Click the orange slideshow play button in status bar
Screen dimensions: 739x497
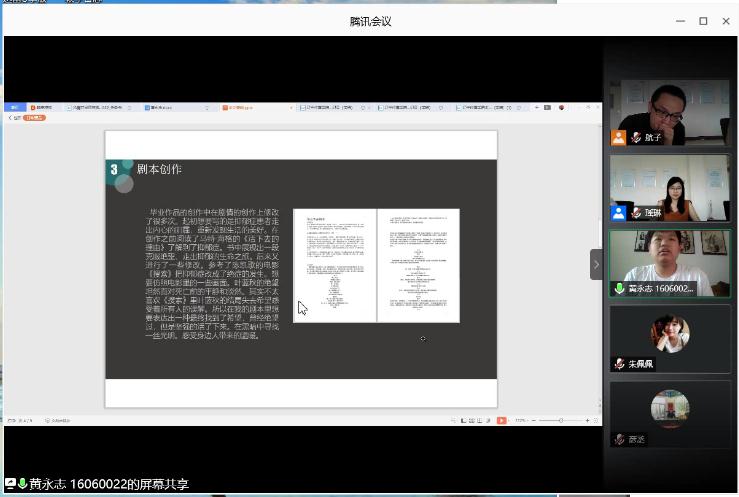click(501, 421)
